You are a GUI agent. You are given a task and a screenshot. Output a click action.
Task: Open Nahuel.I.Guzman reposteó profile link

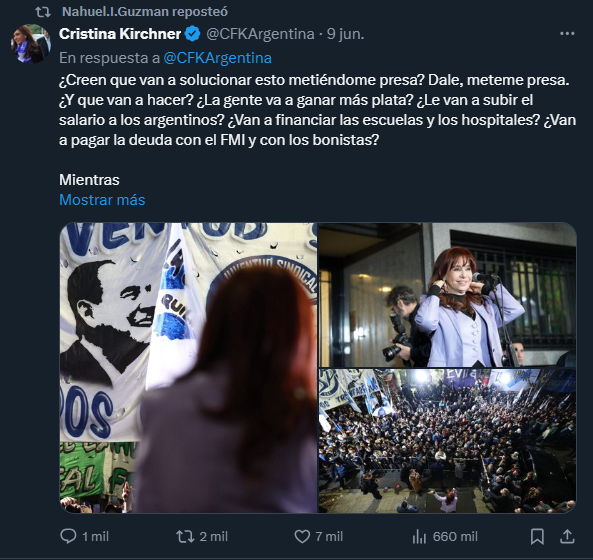[x=145, y=12]
